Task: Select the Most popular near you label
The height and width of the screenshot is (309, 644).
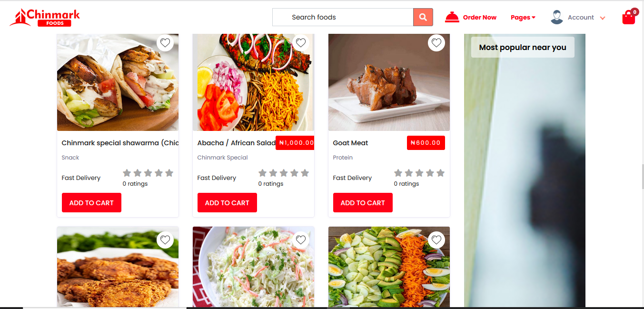Action: [x=523, y=47]
